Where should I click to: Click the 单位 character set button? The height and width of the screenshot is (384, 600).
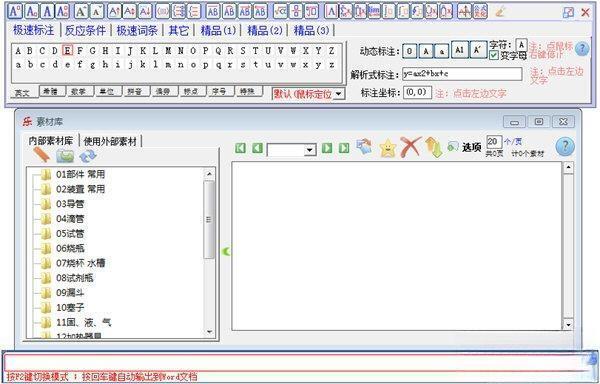click(107, 91)
